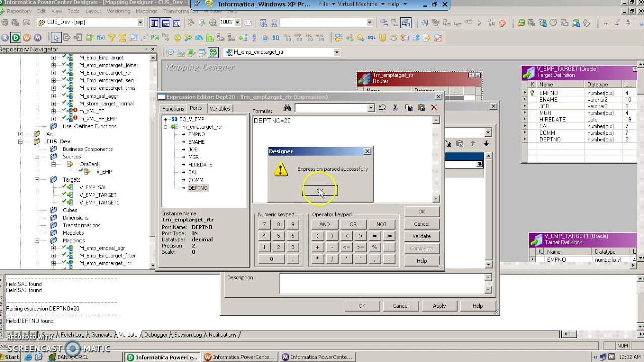Expand the Anil folder in Repository Navigator

click(20, 134)
